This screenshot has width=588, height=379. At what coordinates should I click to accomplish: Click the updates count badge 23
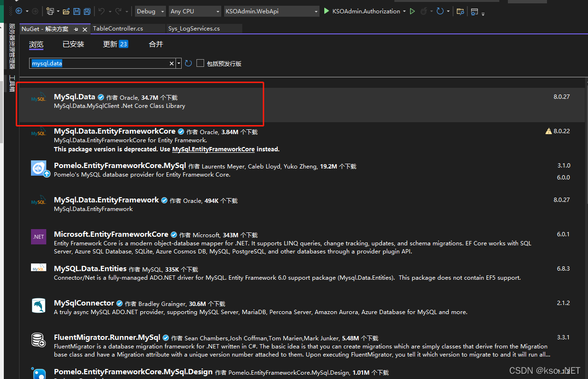[x=124, y=44]
